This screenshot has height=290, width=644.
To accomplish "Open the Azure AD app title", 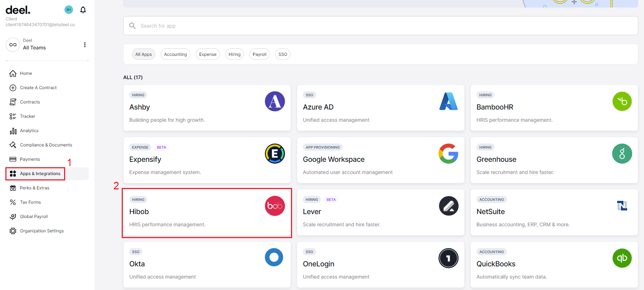I will [x=318, y=107].
